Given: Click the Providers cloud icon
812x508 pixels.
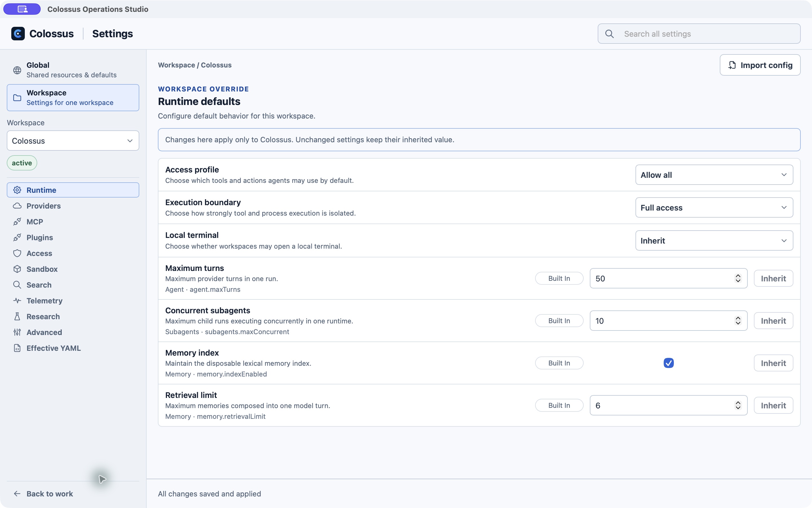Looking at the screenshot, I should (x=17, y=206).
